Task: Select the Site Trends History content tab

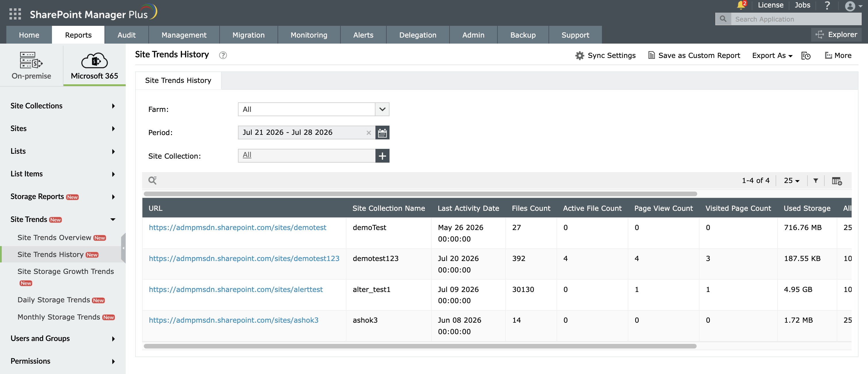Action: [178, 81]
